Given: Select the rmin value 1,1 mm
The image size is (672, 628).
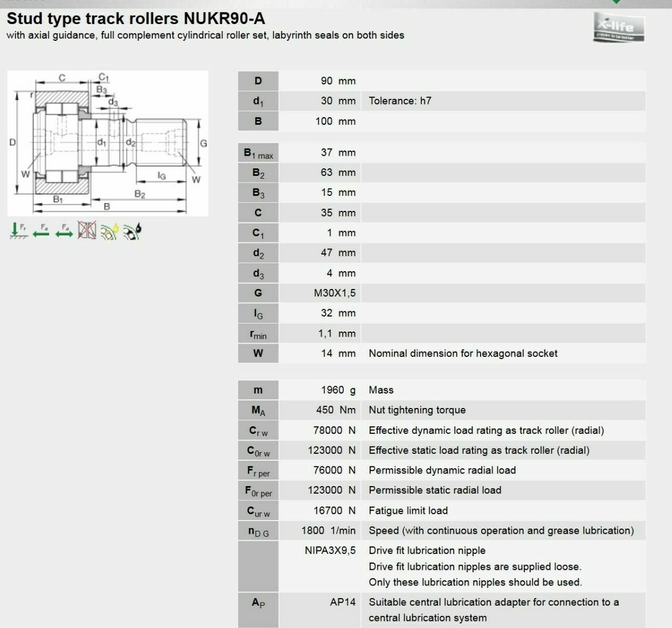Looking at the screenshot, I should point(337,333).
